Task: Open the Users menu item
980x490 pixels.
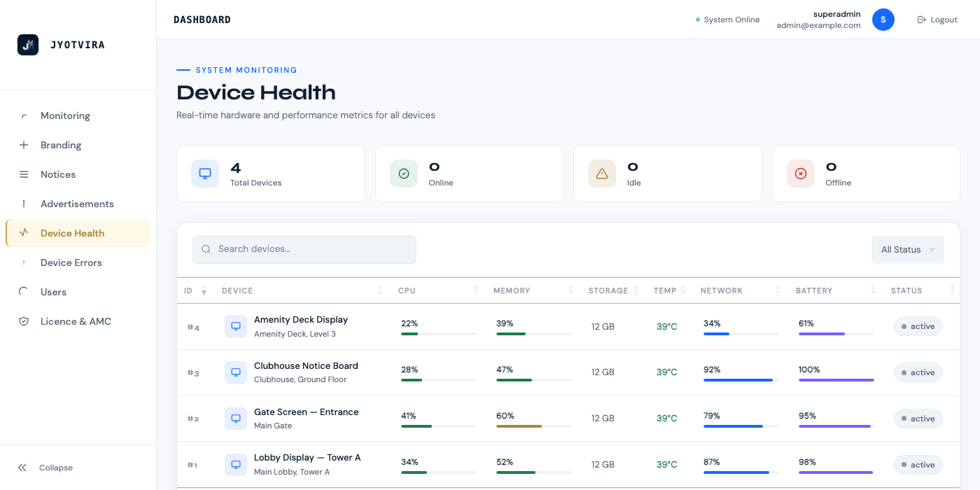Action: (78, 292)
